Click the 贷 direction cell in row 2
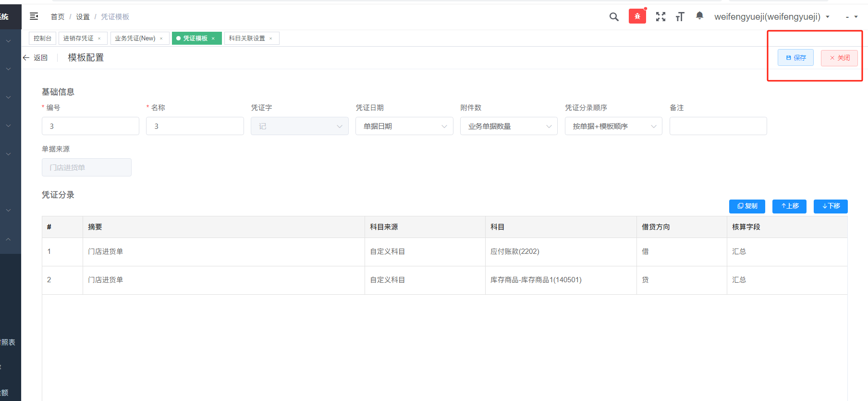The image size is (868, 401). tap(682, 280)
